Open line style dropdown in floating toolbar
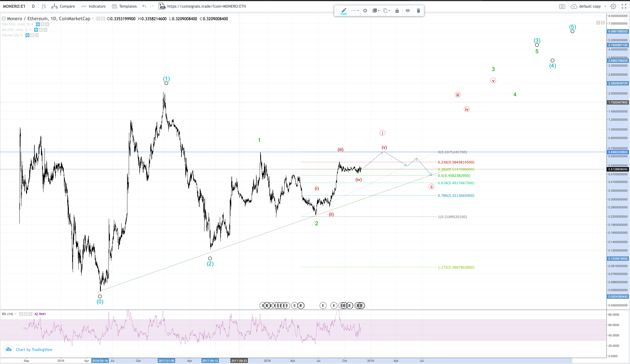Screen dimensions: 630x364 [x=354, y=11]
